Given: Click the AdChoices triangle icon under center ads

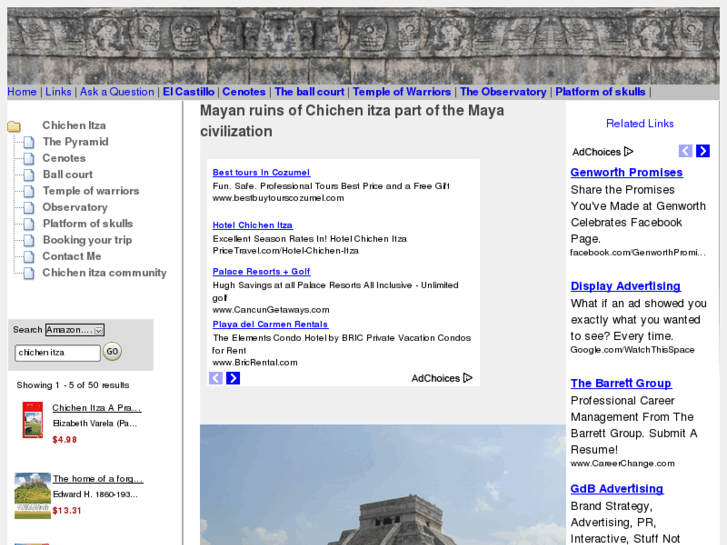Looking at the screenshot, I should [468, 378].
